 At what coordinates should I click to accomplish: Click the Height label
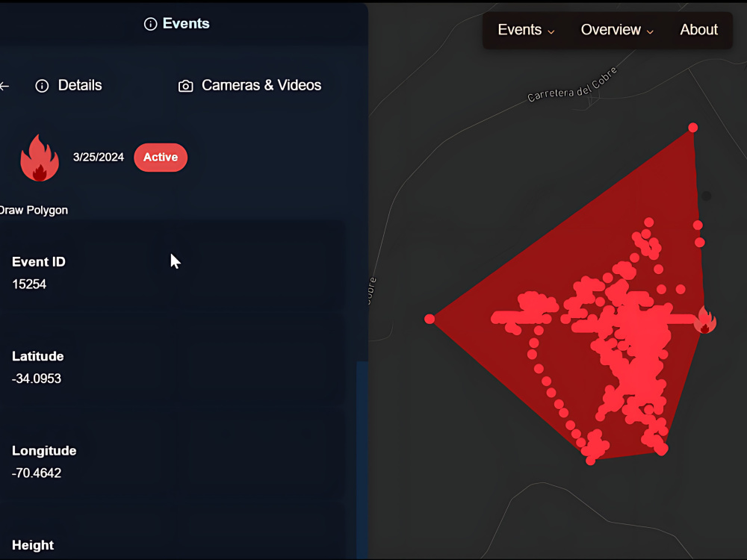(x=33, y=545)
